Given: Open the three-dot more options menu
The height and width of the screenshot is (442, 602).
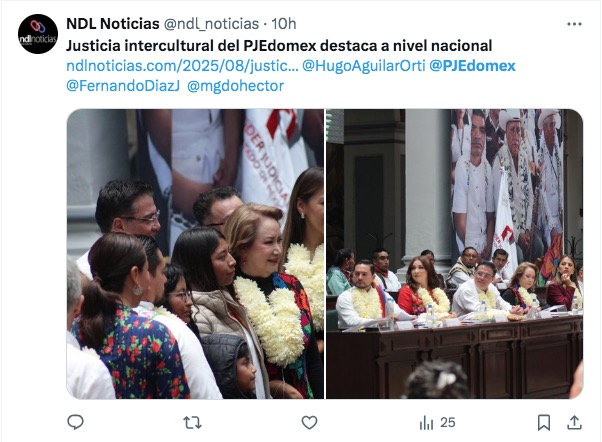Looking at the screenshot, I should tap(574, 24).
